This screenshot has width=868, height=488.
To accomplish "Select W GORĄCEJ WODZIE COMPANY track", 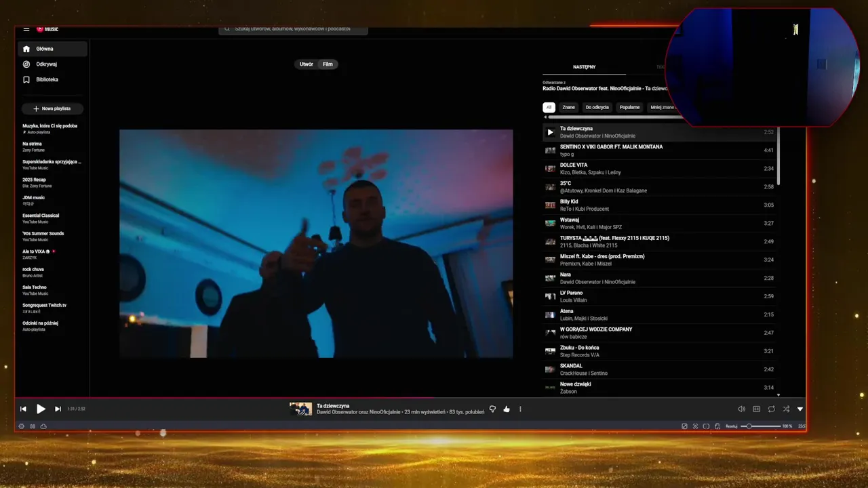I will [x=660, y=333].
